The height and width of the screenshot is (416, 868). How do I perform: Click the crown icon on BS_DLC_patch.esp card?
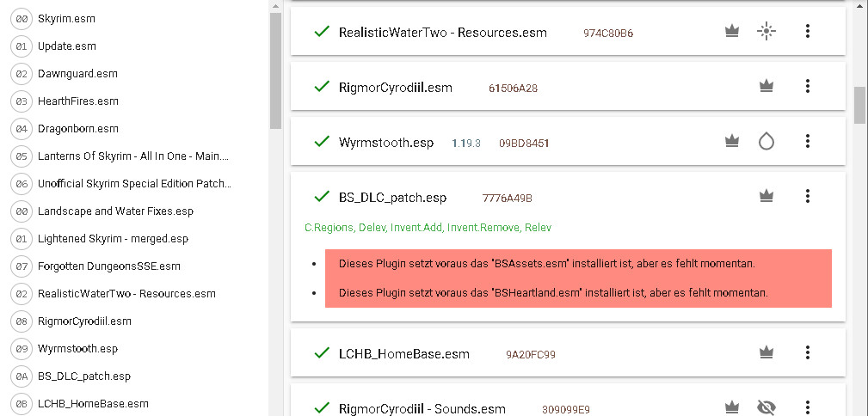coord(766,196)
